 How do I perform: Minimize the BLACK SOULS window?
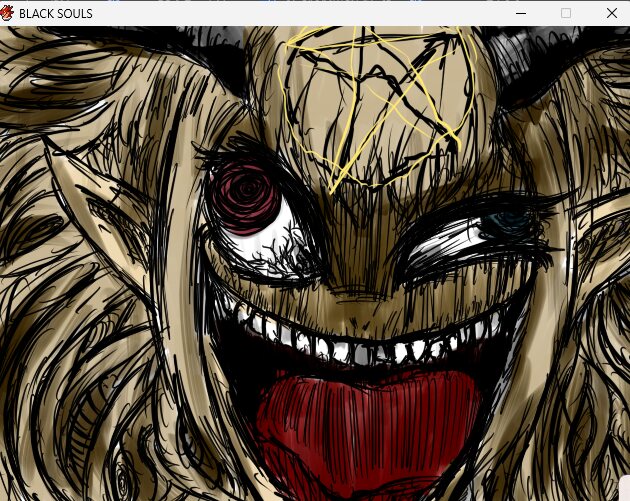(x=521, y=13)
